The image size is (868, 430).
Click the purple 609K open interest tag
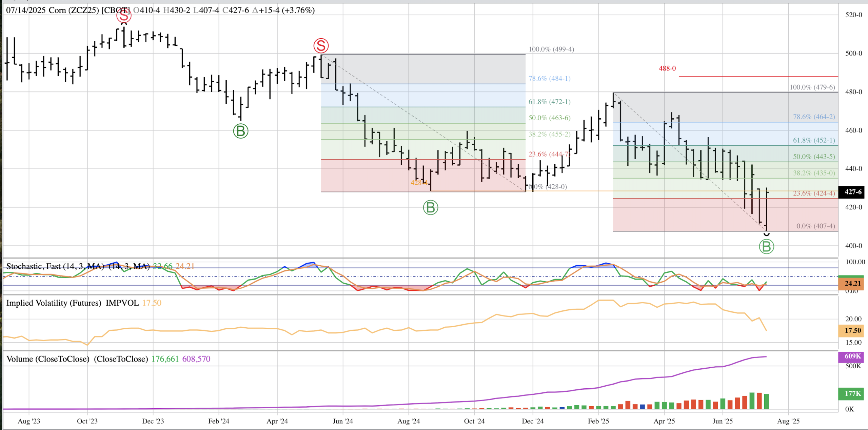click(x=852, y=356)
